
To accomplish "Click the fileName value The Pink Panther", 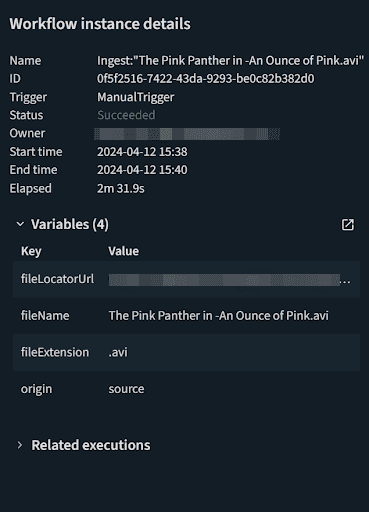I will click(x=218, y=316).
